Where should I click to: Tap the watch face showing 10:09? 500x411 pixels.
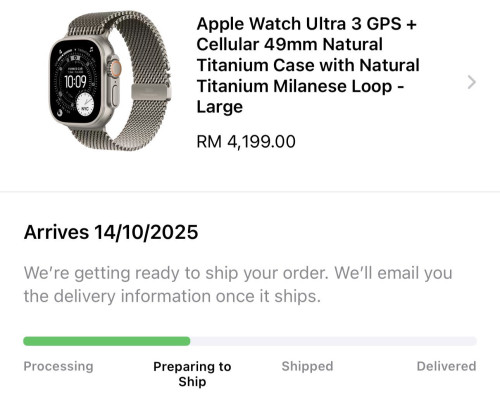coord(76,82)
